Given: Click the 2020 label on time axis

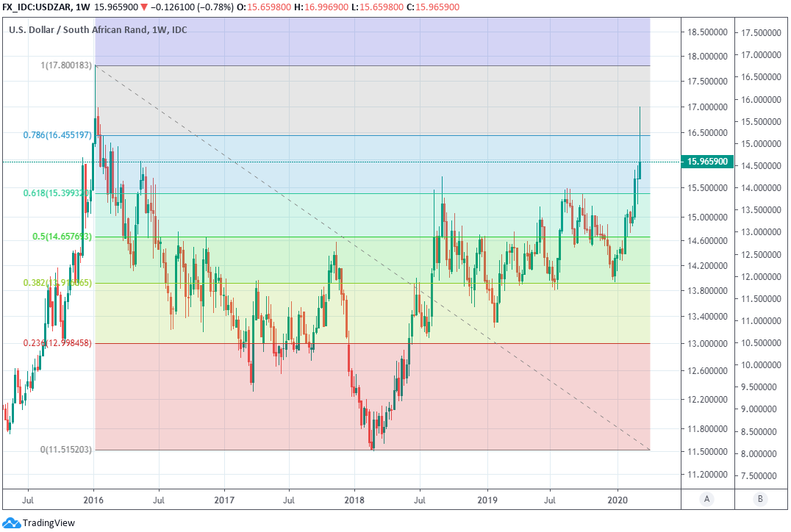Looking at the screenshot, I should [618, 499].
